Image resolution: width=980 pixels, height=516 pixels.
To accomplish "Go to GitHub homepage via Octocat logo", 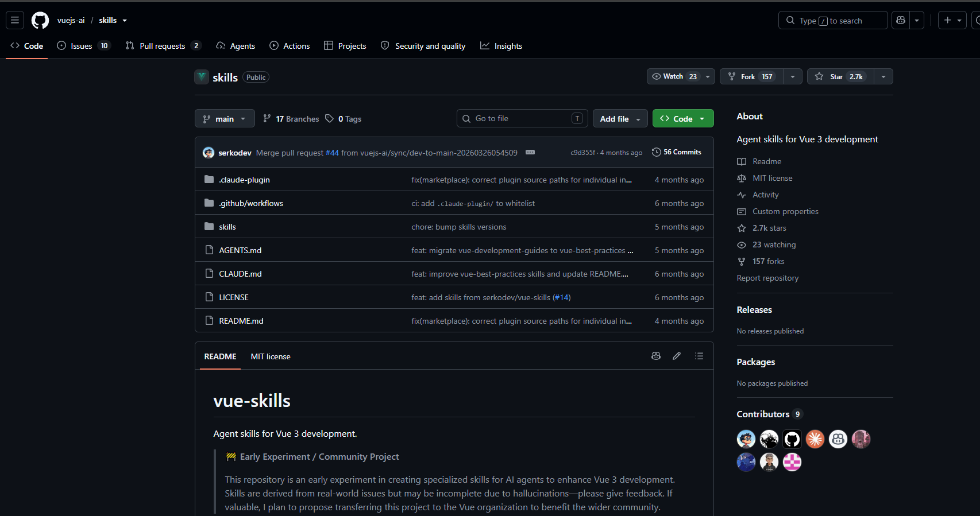I will coord(40,20).
